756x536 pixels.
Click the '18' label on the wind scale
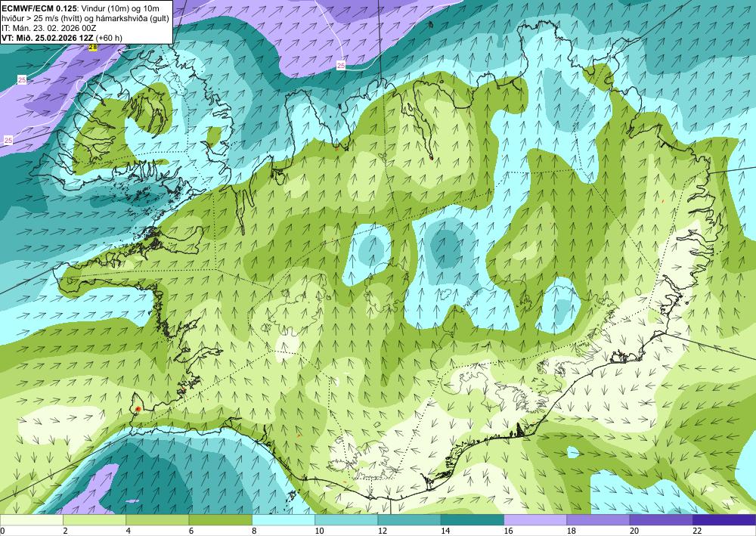pyautogui.click(x=572, y=531)
